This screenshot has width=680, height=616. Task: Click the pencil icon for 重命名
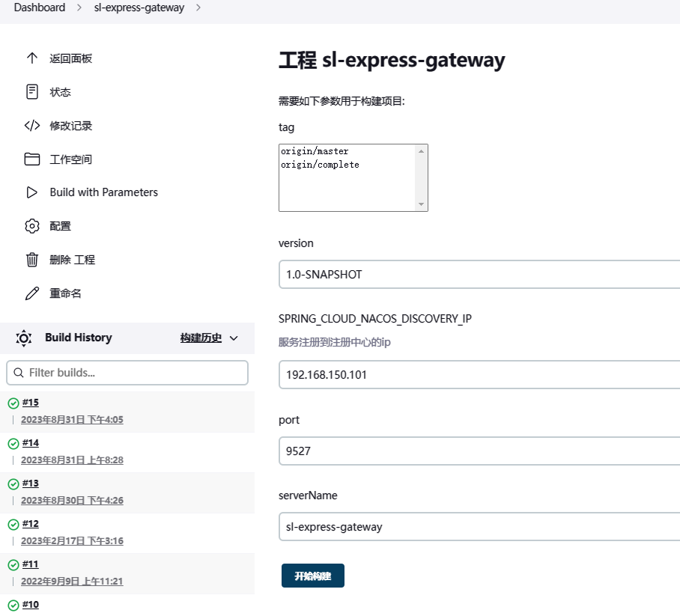pyautogui.click(x=32, y=293)
